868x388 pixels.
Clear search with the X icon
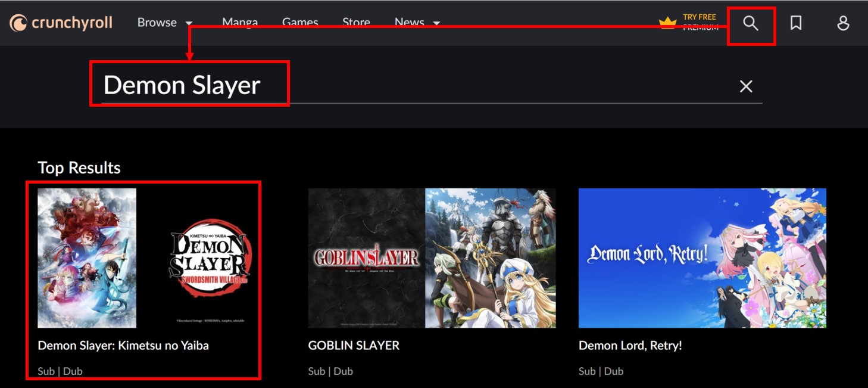[x=746, y=86]
